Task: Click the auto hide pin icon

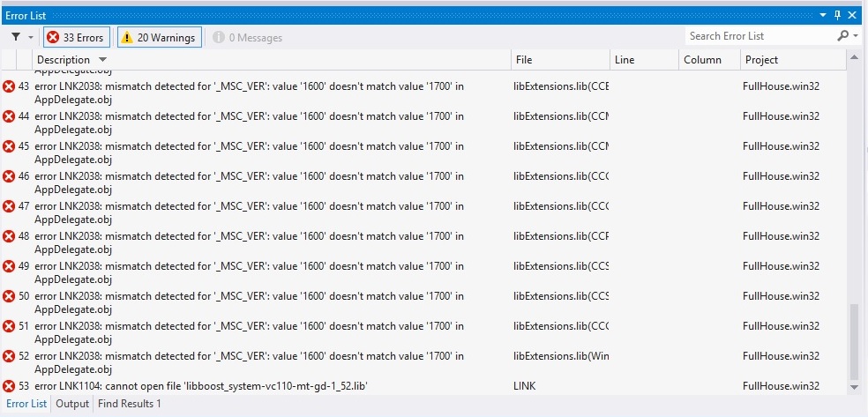Action: (x=837, y=15)
